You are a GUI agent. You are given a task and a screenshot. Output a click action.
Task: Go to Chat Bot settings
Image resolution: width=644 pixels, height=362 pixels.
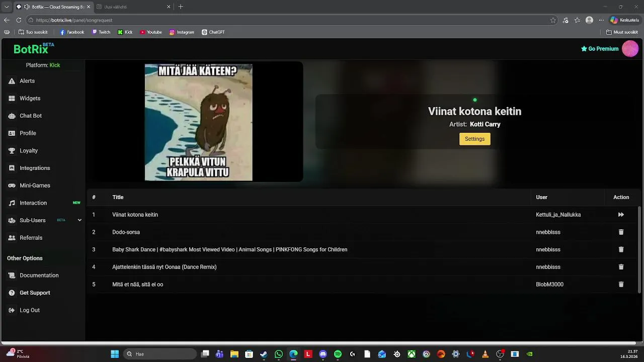coord(31,116)
